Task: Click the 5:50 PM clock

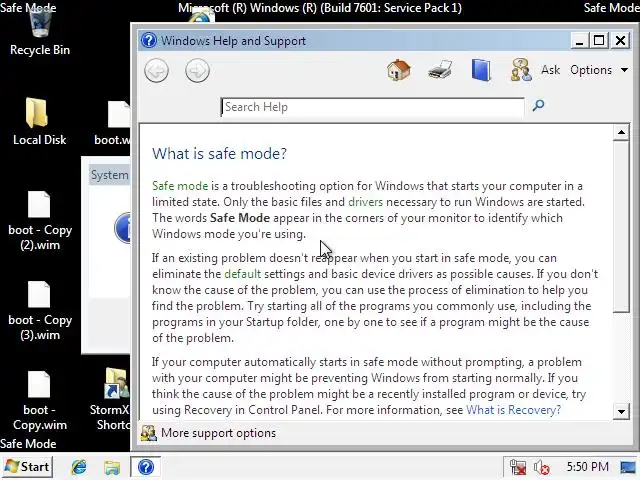Action: (x=587, y=467)
